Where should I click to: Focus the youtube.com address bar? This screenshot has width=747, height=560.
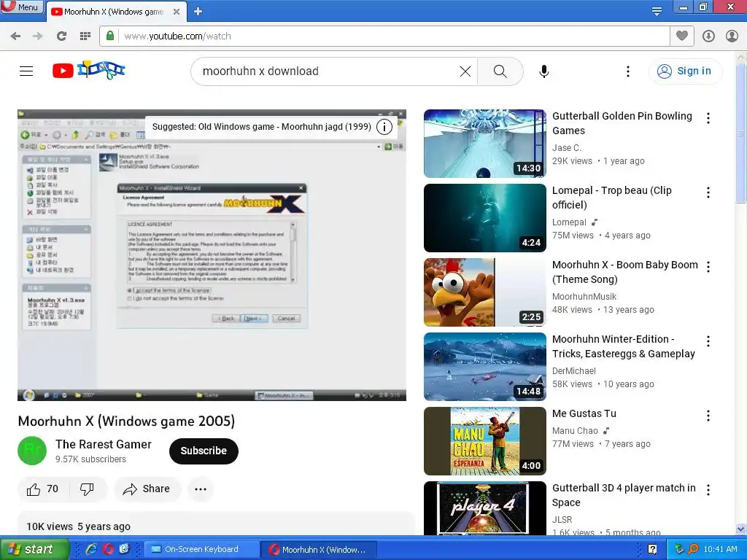pyautogui.click(x=384, y=36)
